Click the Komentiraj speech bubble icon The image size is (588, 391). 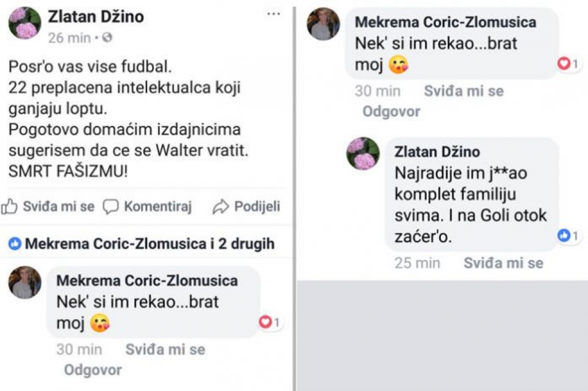pyautogui.click(x=111, y=207)
